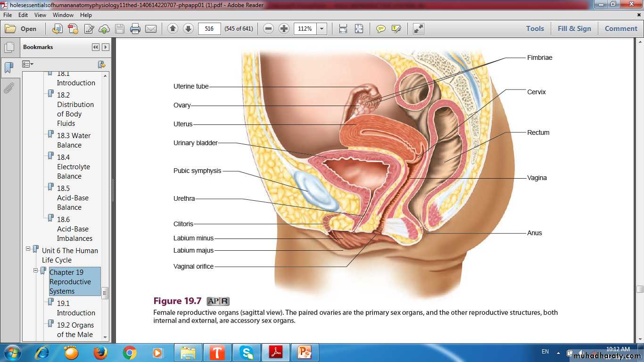The height and width of the screenshot is (362, 644).
Task: Click the zoom out minus button
Action: tap(268, 29)
